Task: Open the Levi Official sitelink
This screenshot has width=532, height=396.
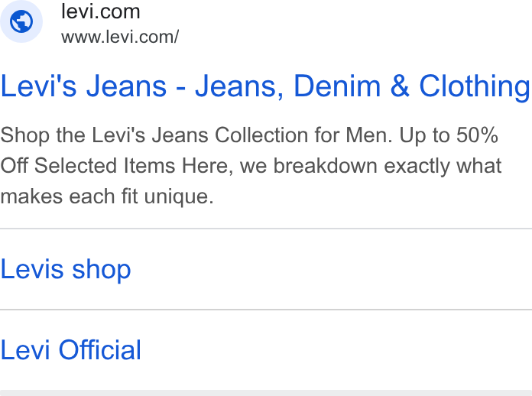Action: click(x=70, y=350)
